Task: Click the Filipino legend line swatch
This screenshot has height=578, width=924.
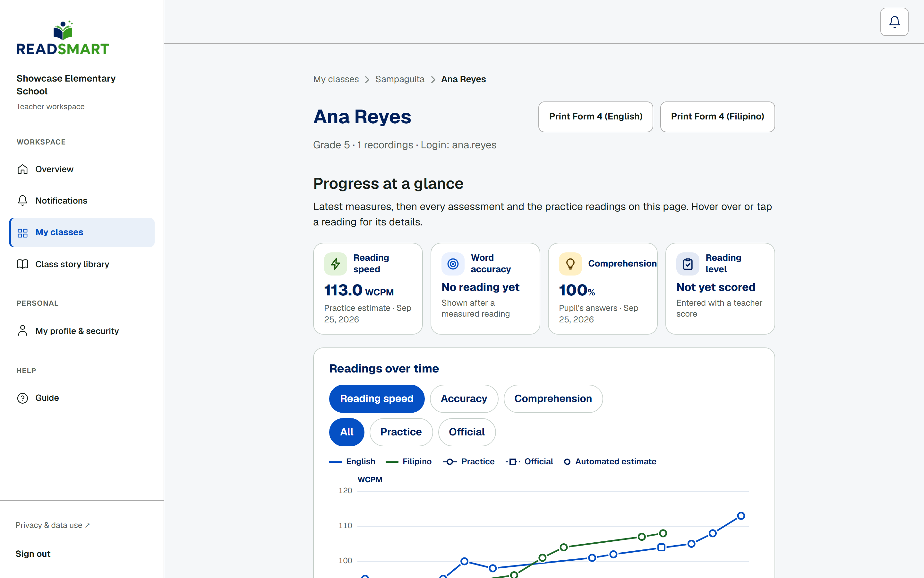Action: 392,462
